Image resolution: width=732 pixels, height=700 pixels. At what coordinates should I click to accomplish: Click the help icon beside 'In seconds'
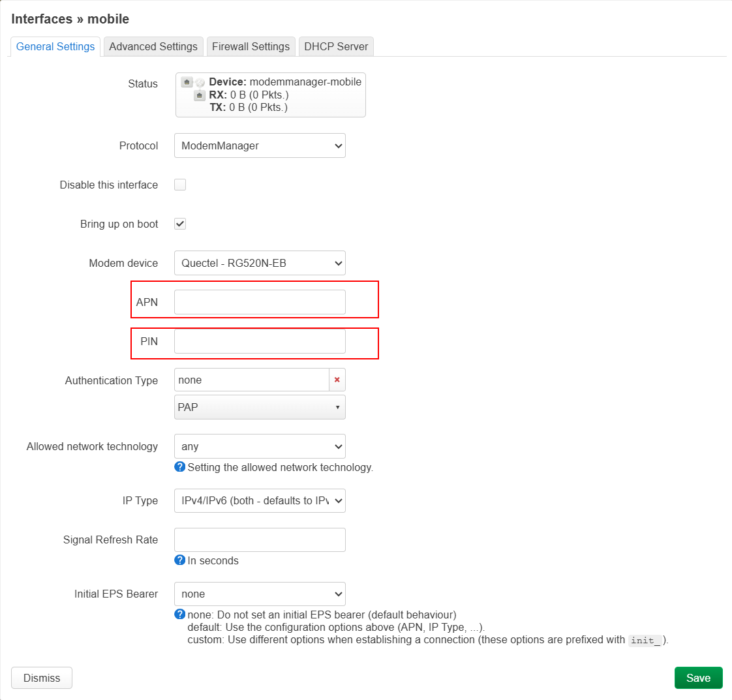pos(179,560)
